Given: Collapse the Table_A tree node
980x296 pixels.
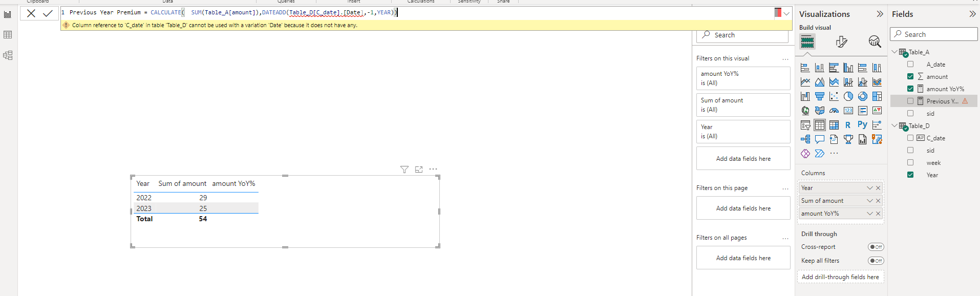Looking at the screenshot, I should click(x=894, y=52).
